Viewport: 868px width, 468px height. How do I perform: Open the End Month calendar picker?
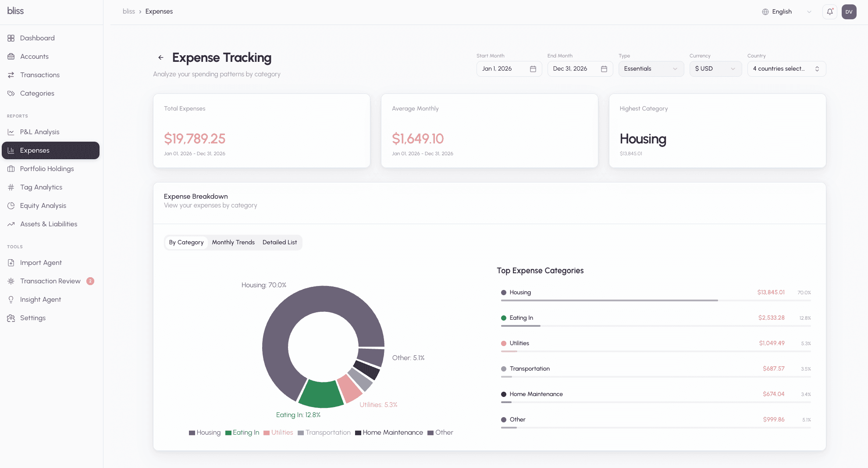604,68
